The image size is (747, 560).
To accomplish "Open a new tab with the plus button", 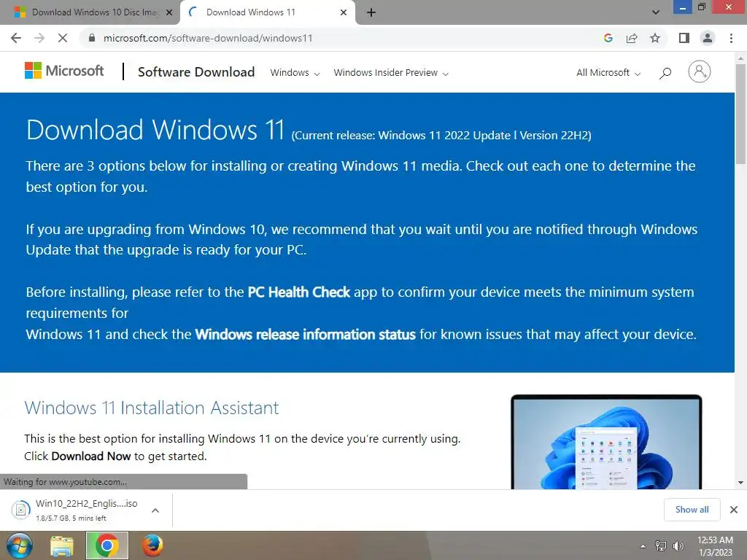I will click(x=371, y=13).
